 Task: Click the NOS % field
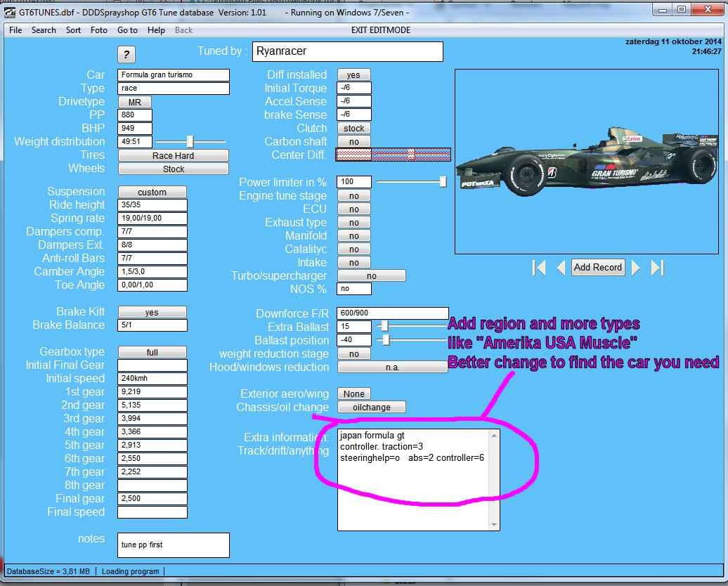click(353, 289)
